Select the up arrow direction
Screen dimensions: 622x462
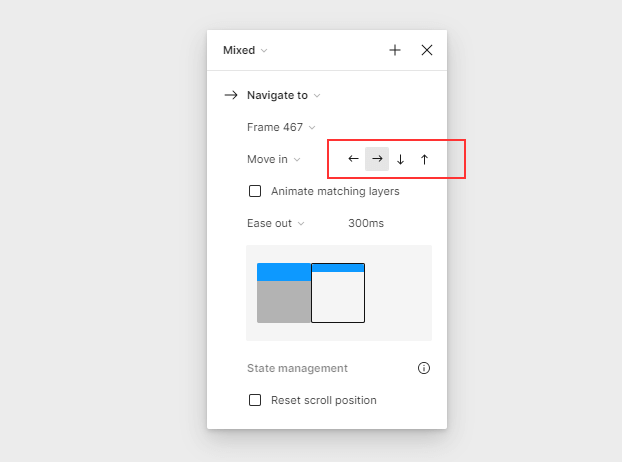(x=424, y=159)
